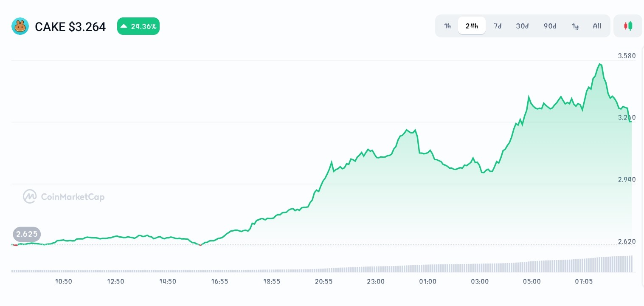Click the 01:00 time axis label
Screen dimensions: 644x306
point(427,281)
